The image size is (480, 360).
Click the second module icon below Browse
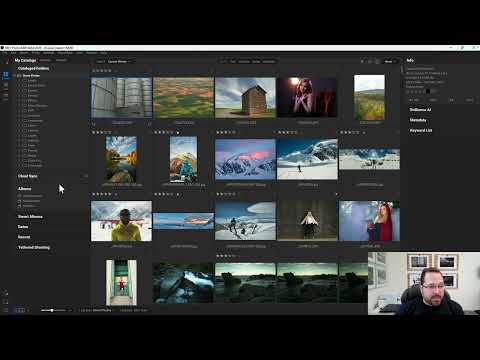(x=6, y=86)
